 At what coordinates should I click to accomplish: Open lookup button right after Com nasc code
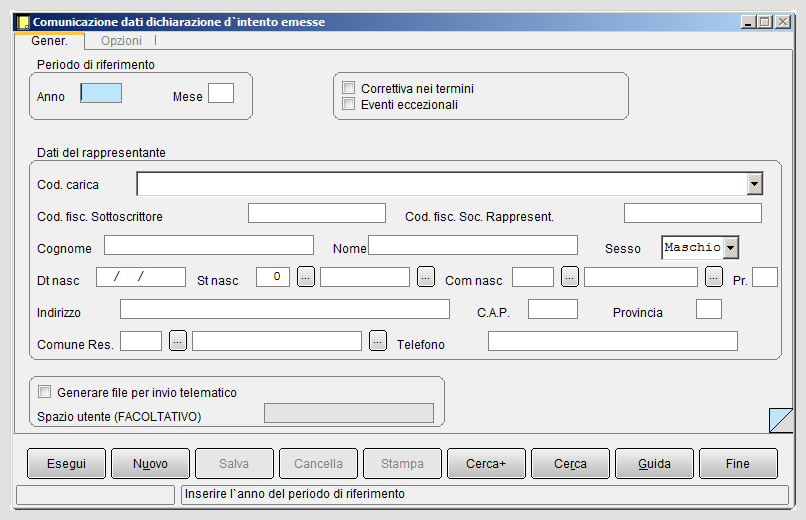570,277
